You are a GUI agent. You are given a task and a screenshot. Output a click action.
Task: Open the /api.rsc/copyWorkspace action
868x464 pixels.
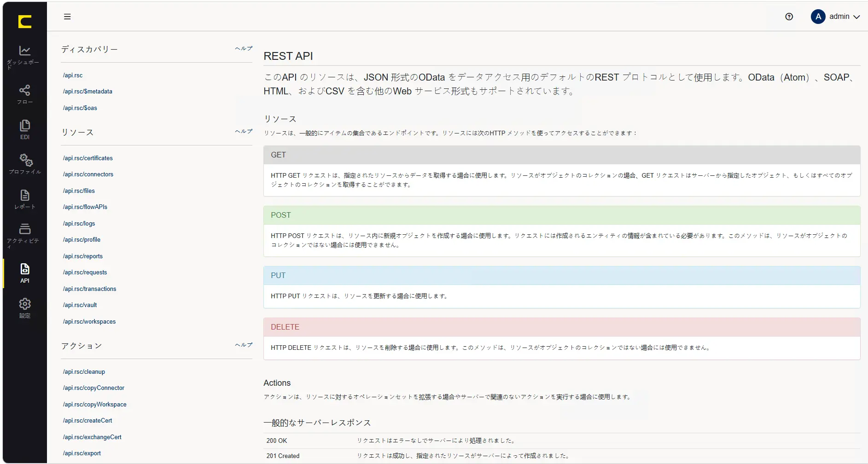[x=95, y=404]
